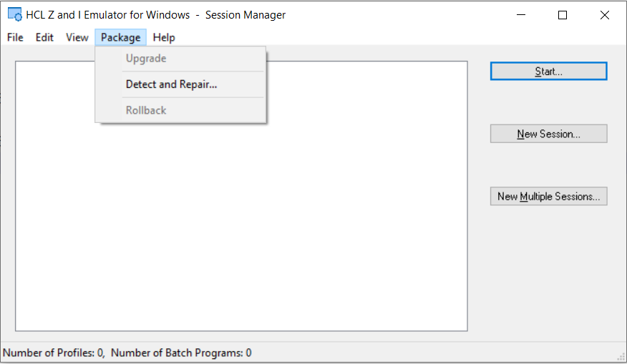627x364 pixels.
Task: Click the New Session... button
Action: (x=548, y=134)
